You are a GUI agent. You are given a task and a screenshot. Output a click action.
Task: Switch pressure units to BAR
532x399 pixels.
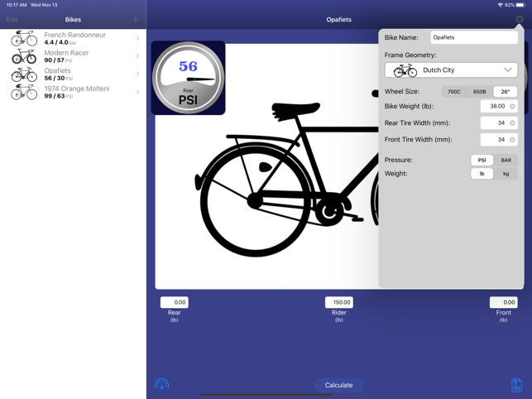pyautogui.click(x=506, y=160)
